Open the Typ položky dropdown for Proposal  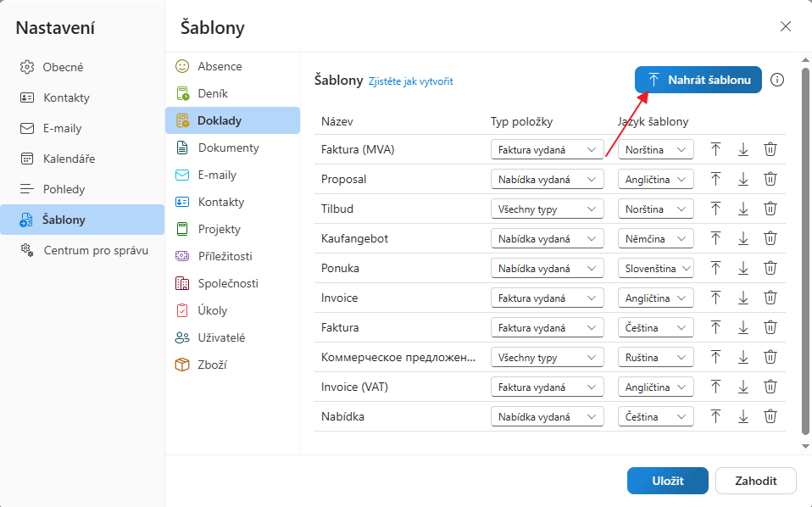[x=547, y=179]
